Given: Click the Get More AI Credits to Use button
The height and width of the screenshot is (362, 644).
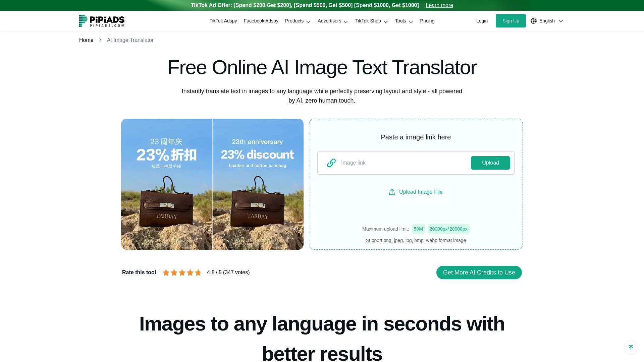Looking at the screenshot, I should pos(479,273).
